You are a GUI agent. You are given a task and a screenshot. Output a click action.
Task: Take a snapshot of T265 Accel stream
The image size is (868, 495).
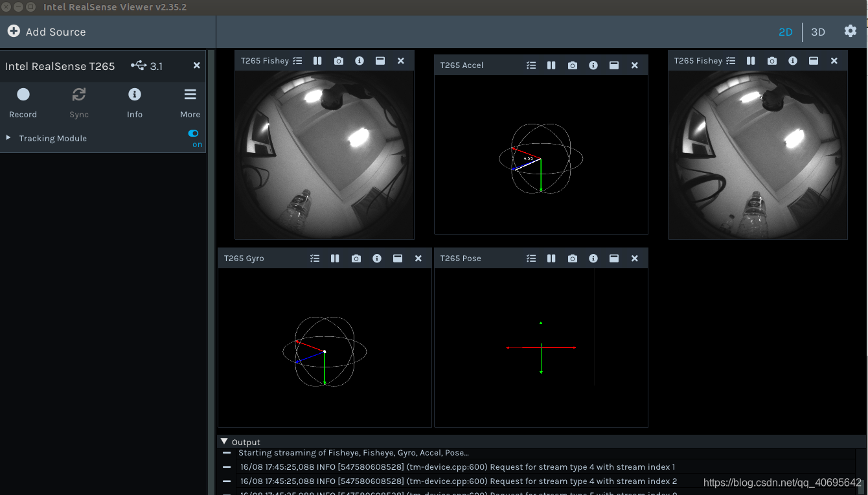572,65
